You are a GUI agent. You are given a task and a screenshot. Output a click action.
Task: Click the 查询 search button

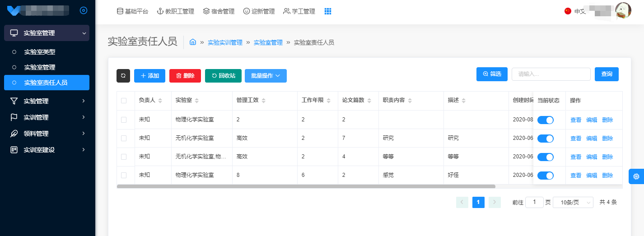pos(607,74)
